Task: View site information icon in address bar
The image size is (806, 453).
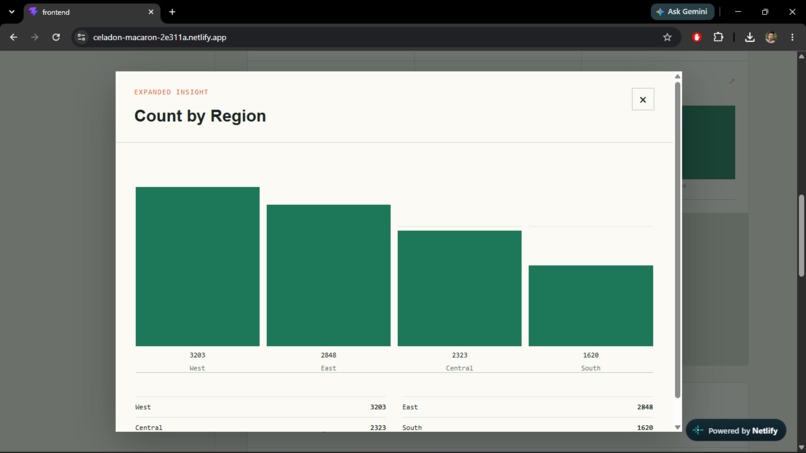Action: [x=81, y=37]
